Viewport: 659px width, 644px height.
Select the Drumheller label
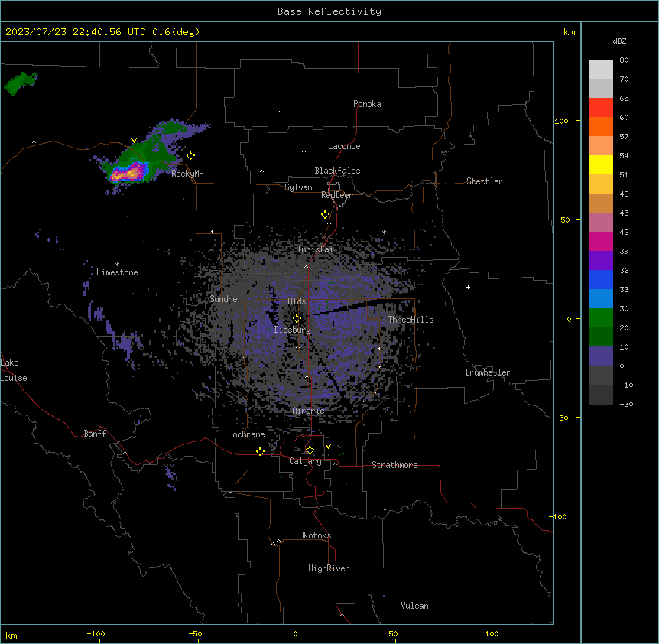(488, 372)
